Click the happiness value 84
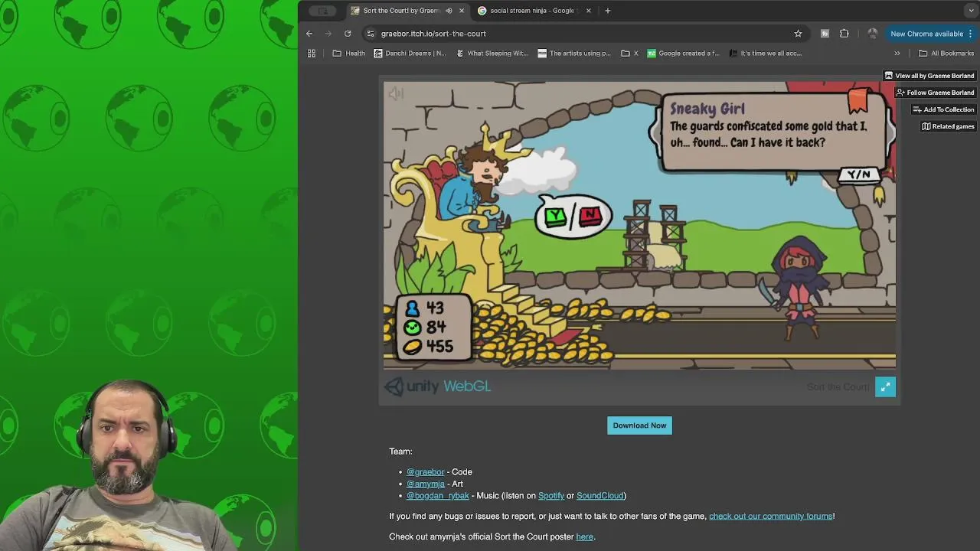This screenshot has height=551, width=980. [436, 328]
